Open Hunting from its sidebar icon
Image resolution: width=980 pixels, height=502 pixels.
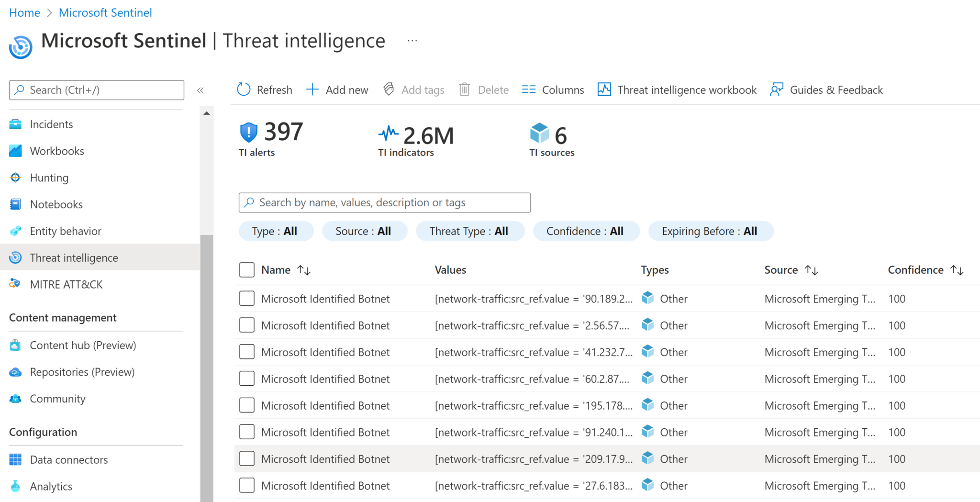click(15, 178)
